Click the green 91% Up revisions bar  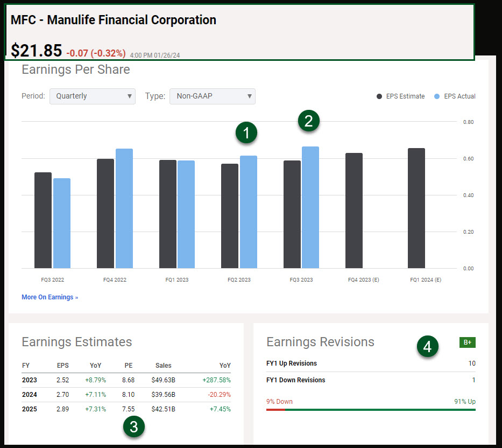pyautogui.click(x=380, y=410)
